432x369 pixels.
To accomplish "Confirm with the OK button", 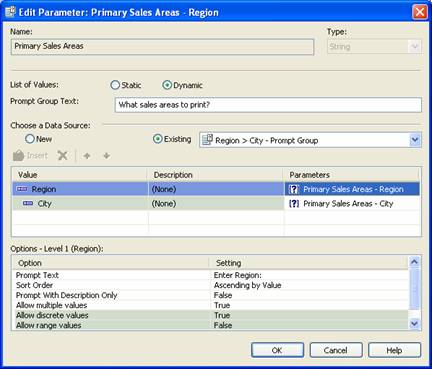I will tap(277, 350).
